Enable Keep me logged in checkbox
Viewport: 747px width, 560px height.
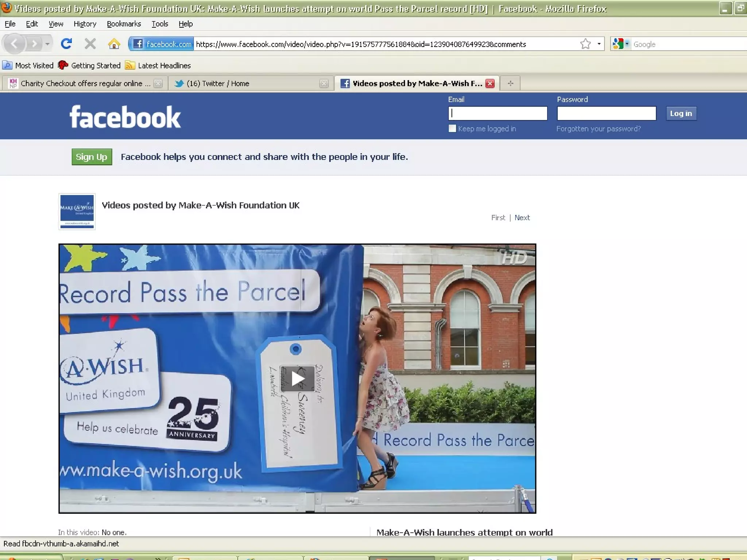(452, 129)
